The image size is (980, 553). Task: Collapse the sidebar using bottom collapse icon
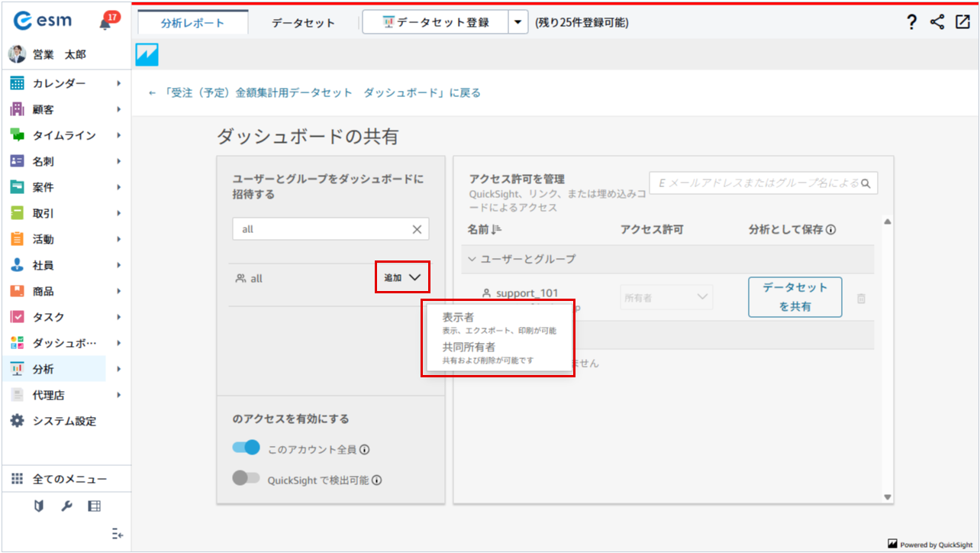(117, 534)
